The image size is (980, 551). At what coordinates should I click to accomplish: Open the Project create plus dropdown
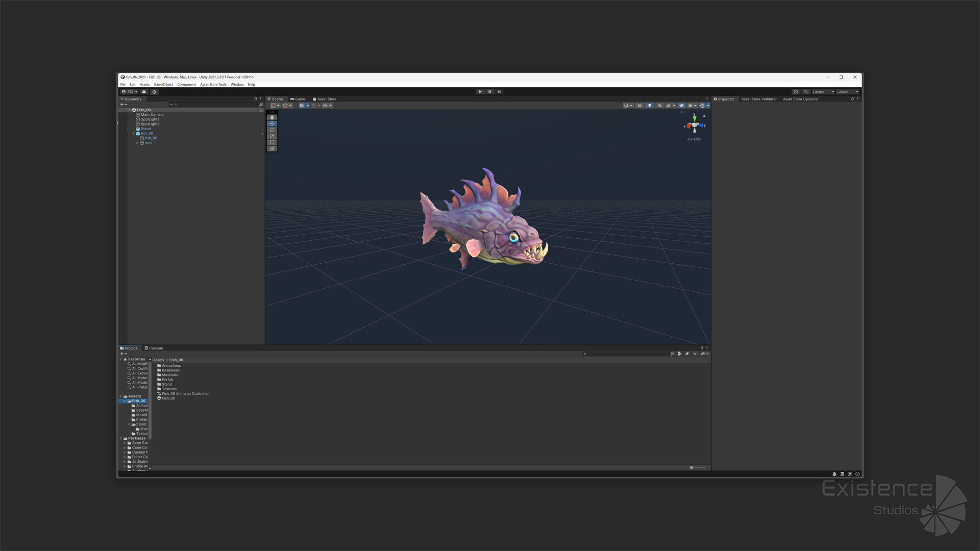pyautogui.click(x=123, y=354)
